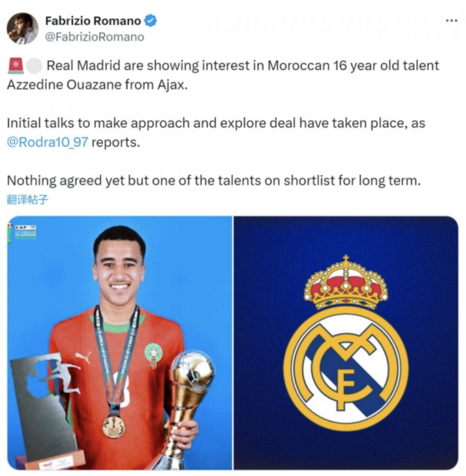Select the Fabrizio Romano display name
The image size is (466, 476).
click(93, 21)
